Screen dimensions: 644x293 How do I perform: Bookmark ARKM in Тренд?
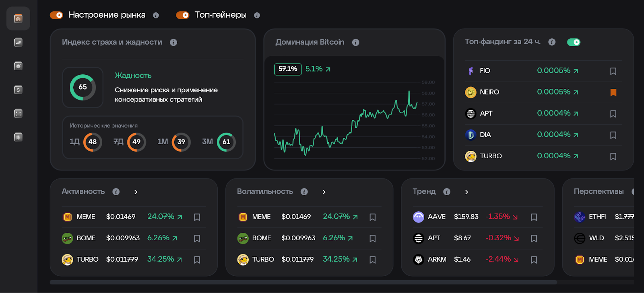[x=534, y=260]
